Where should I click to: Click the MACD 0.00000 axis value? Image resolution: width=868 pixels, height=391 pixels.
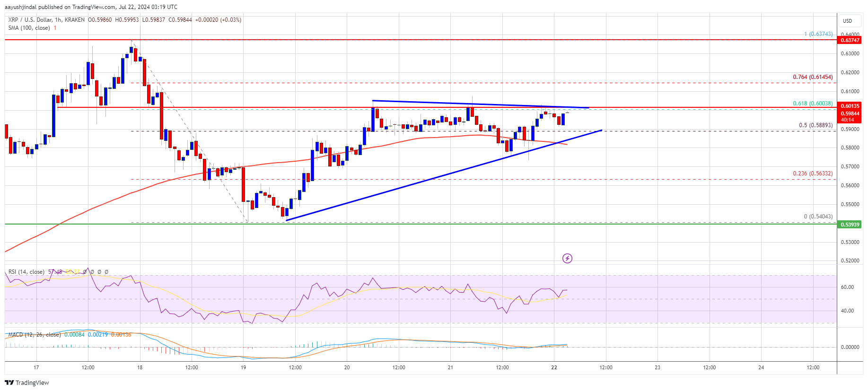pyautogui.click(x=850, y=347)
